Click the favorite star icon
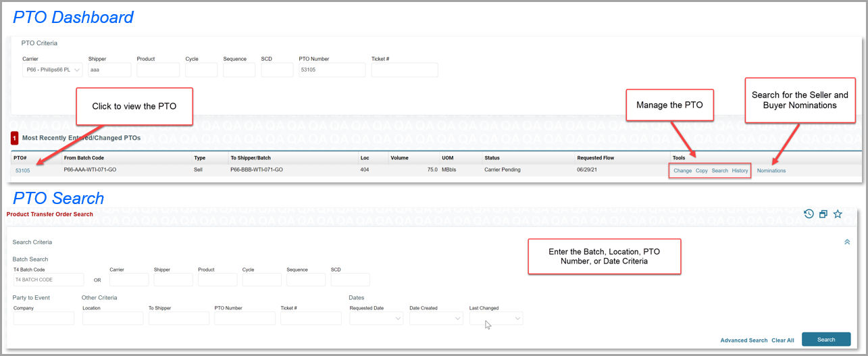The image size is (868, 356). point(838,214)
